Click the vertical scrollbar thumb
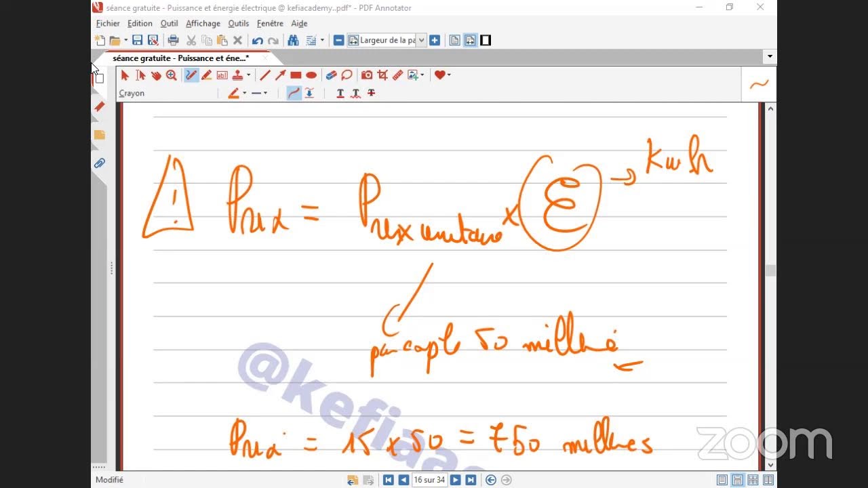 click(x=770, y=270)
